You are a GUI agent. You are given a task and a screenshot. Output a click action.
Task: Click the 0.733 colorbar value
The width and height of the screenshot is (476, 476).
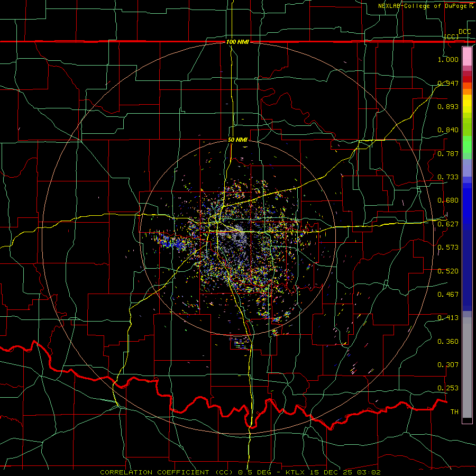tap(448, 177)
